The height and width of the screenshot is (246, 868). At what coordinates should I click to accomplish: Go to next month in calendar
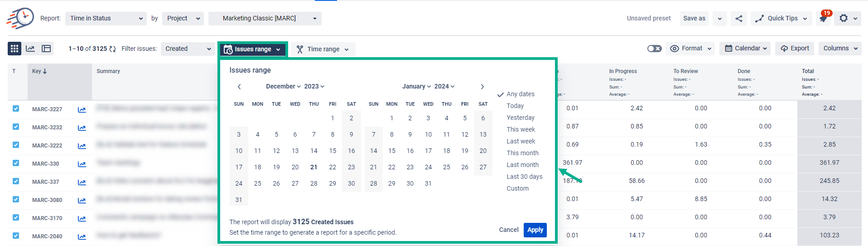coord(482,87)
